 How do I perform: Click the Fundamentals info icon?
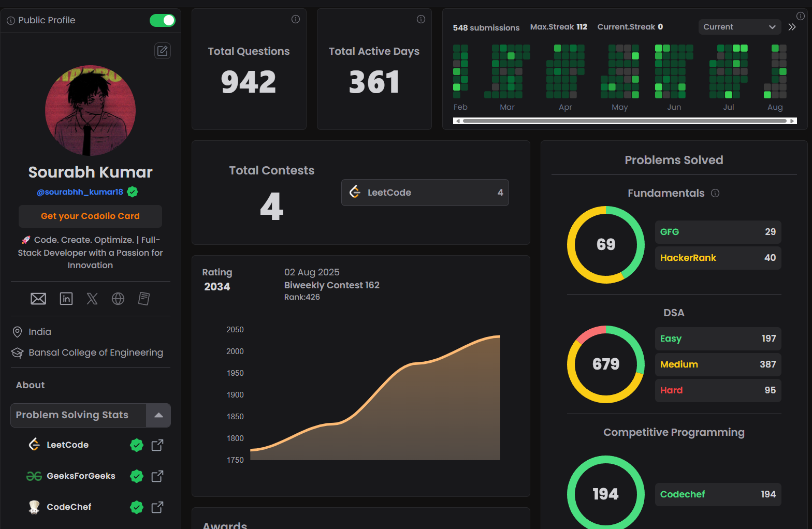point(715,193)
